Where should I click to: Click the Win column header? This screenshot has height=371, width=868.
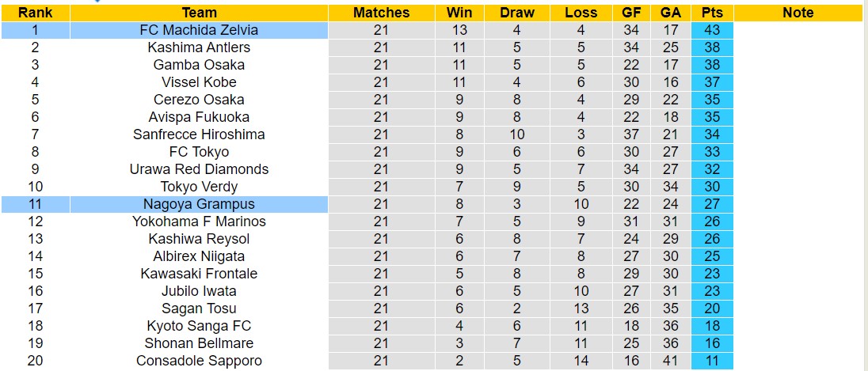tap(459, 13)
